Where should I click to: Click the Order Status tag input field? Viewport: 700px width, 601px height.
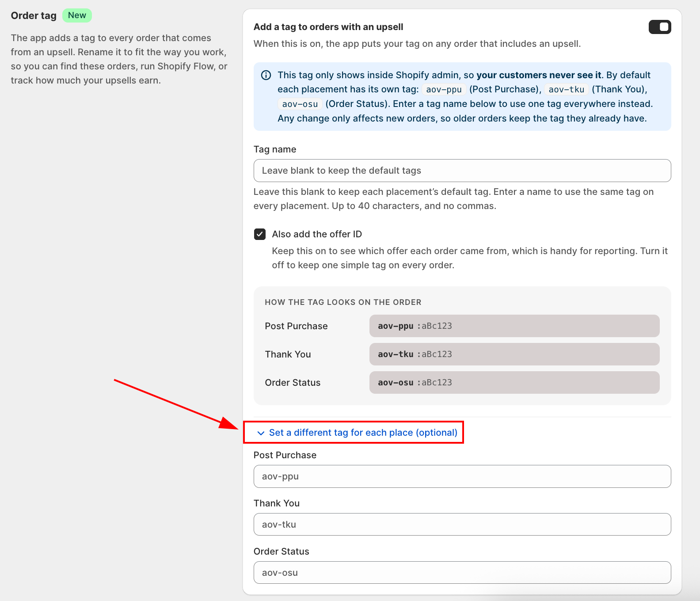click(x=462, y=573)
